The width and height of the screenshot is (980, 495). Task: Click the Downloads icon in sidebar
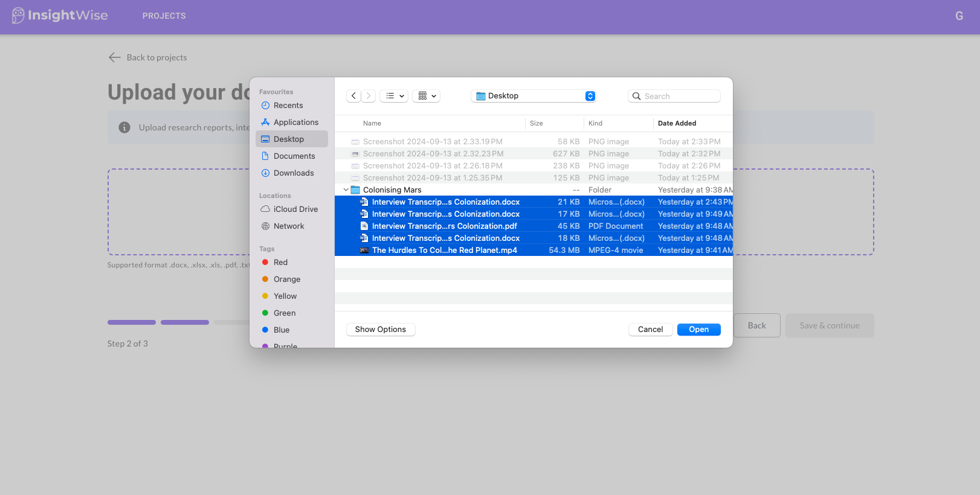pos(265,173)
